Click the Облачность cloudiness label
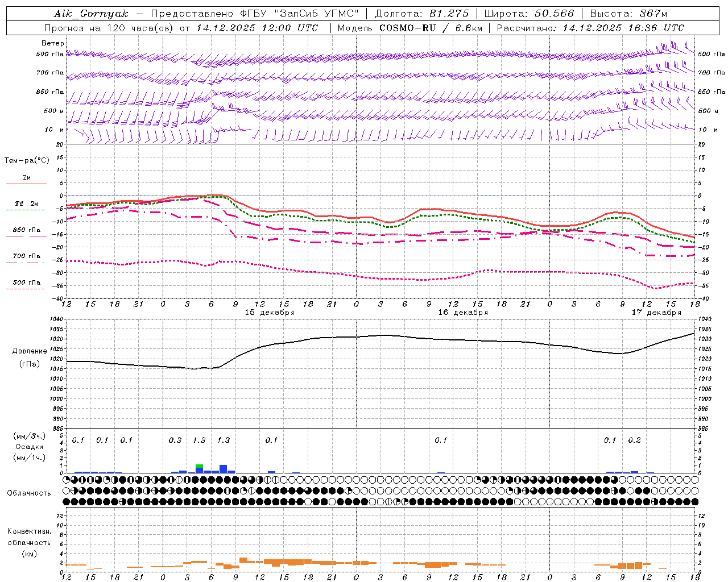The height and width of the screenshot is (582, 728). pos(29,493)
